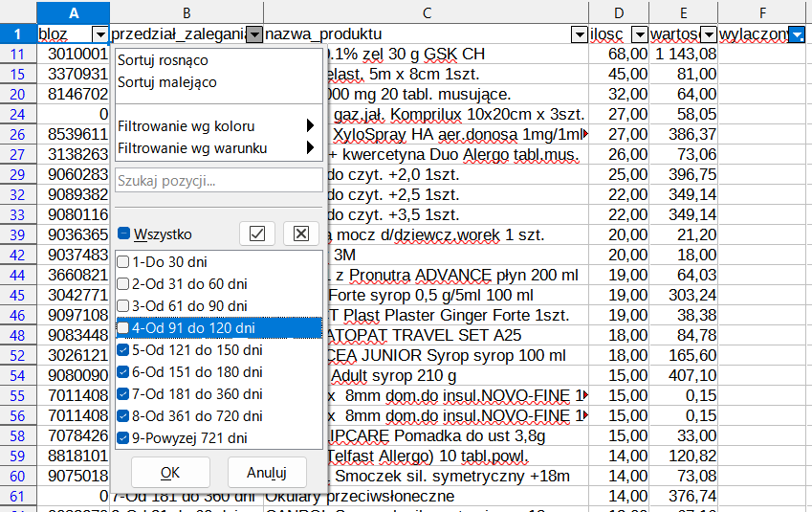Uncheck 9-Powyzej 721 dni filter option
The width and height of the screenshot is (812, 512).
point(123,438)
